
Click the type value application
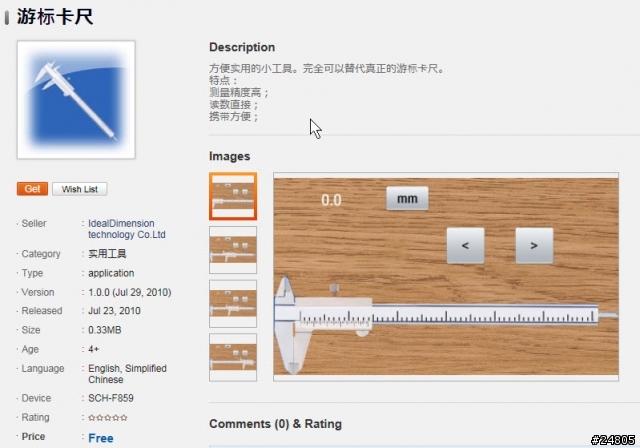111,273
